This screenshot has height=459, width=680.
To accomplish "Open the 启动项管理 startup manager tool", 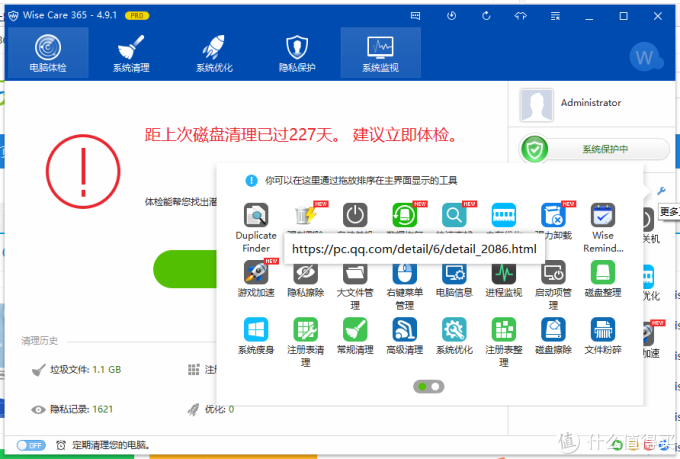I will coord(553,285).
